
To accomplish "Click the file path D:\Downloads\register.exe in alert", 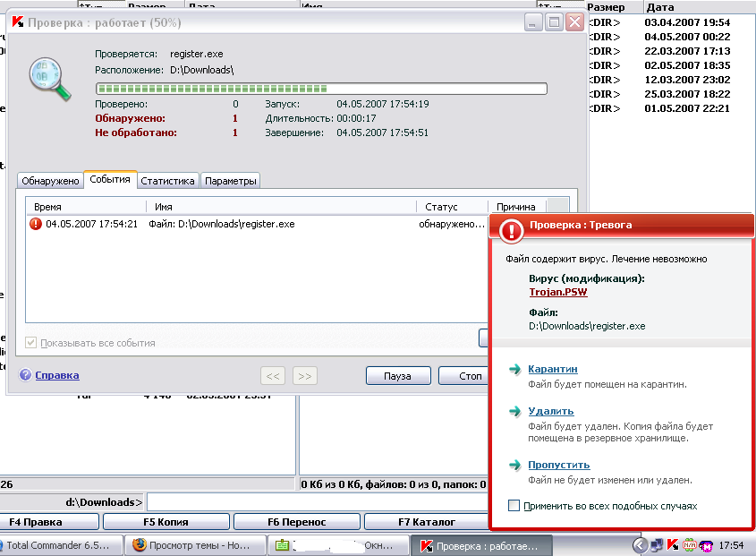I will click(587, 326).
